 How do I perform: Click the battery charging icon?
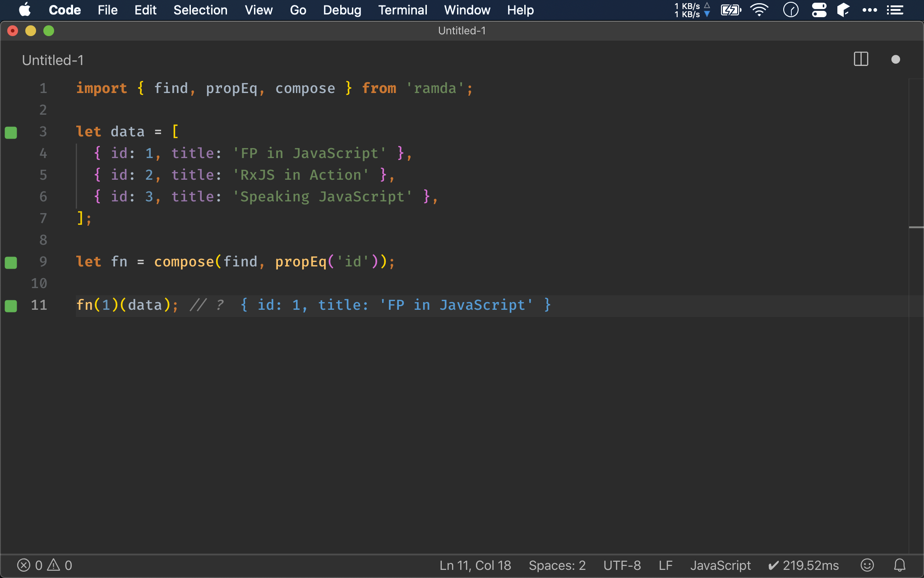(x=732, y=10)
